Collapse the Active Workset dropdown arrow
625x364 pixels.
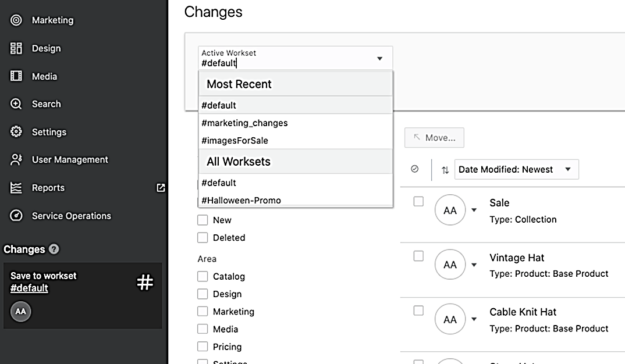point(379,59)
